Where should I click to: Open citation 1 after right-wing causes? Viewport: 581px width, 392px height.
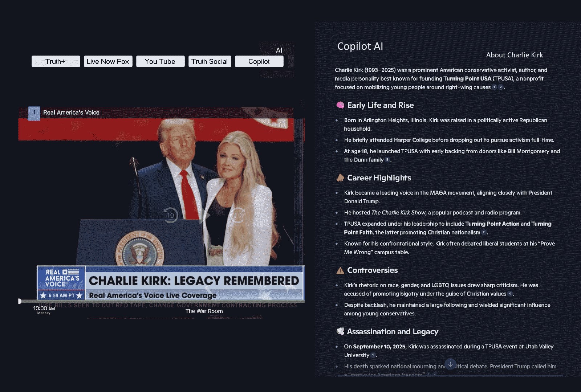click(494, 87)
